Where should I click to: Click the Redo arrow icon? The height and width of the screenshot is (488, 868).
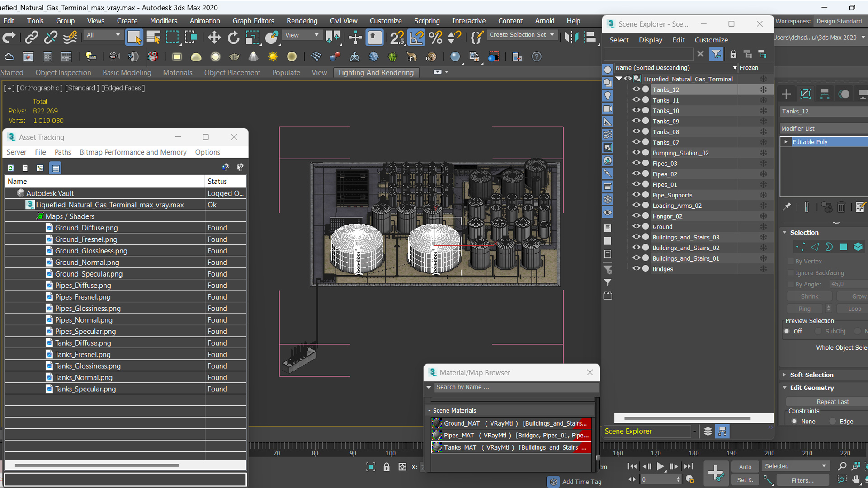(9, 38)
